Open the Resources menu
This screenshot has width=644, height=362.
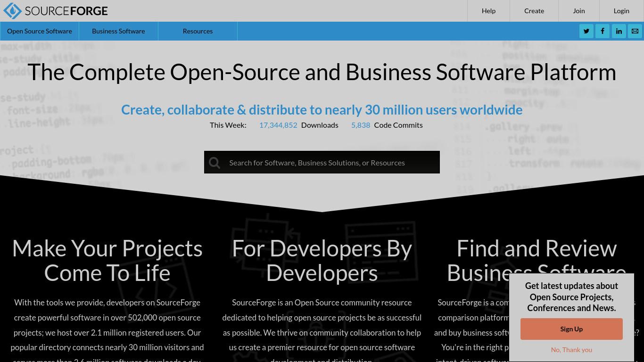click(x=198, y=31)
